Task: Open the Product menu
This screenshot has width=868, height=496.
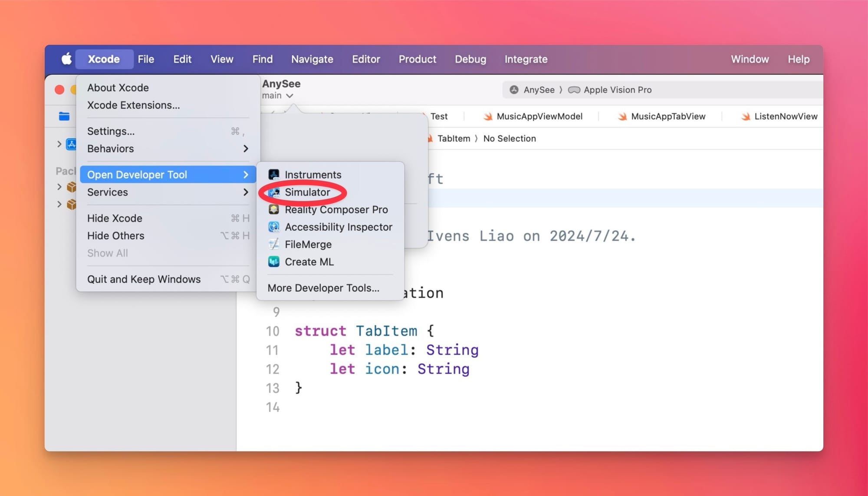Action: pos(417,59)
